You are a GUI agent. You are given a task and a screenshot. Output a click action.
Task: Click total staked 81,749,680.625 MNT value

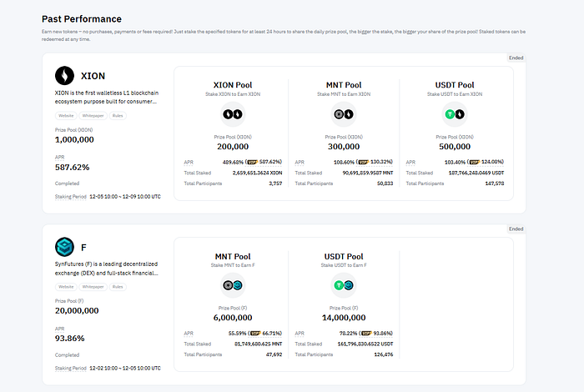[x=258, y=344]
